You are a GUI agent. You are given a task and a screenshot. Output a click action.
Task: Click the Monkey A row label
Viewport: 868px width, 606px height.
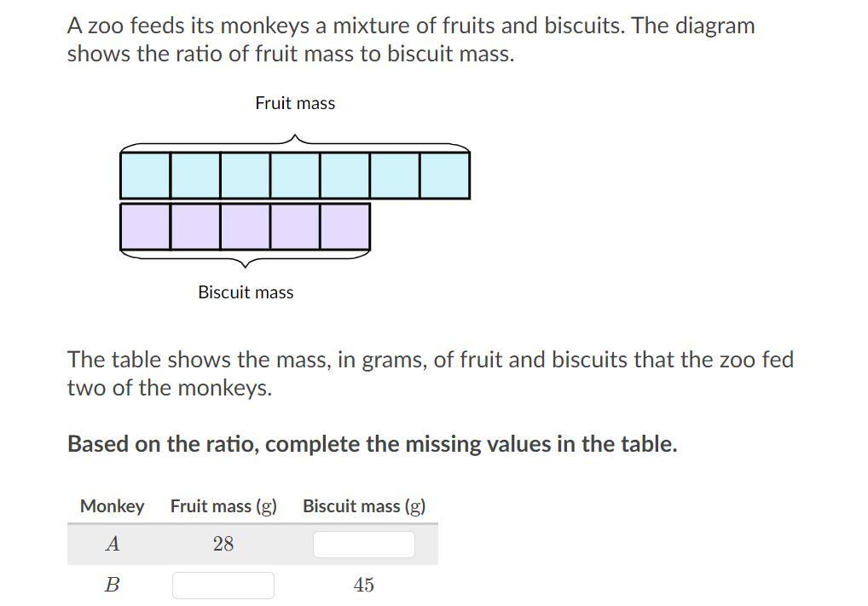pyautogui.click(x=112, y=544)
